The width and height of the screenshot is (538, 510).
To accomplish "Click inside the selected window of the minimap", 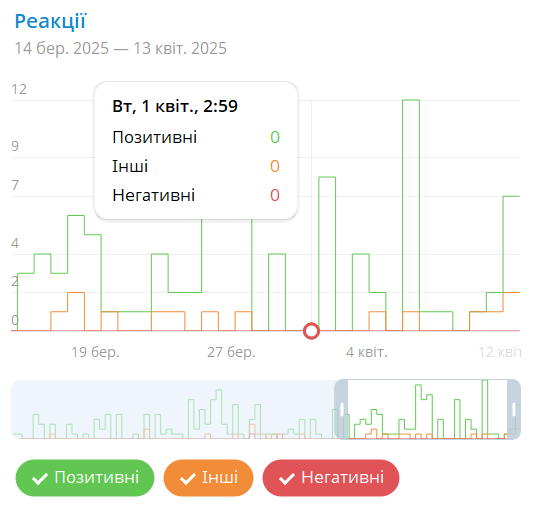I will (428, 409).
